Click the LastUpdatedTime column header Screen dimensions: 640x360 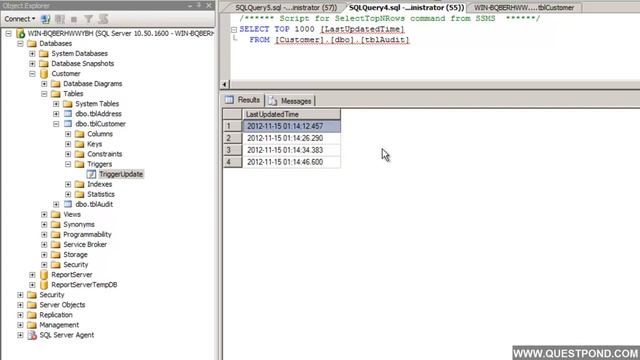[x=291, y=114]
